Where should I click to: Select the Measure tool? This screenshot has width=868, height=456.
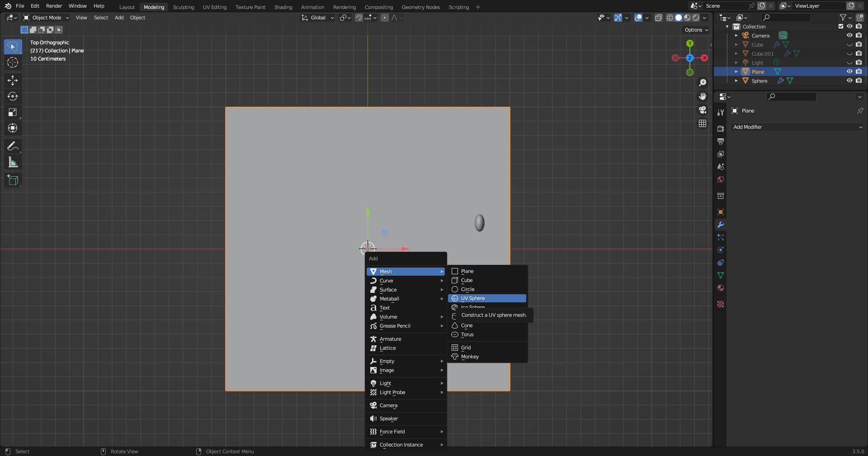[x=13, y=162]
